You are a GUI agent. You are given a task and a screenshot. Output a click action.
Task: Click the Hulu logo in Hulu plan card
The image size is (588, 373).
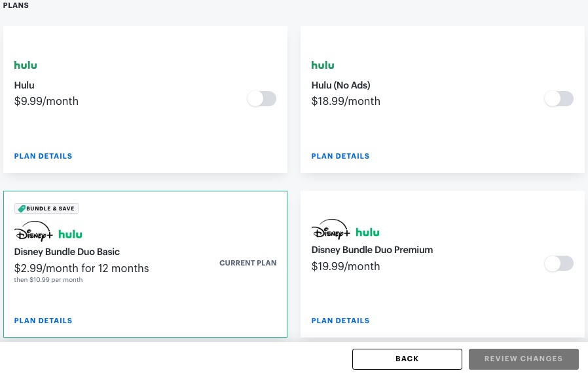pyautogui.click(x=26, y=65)
